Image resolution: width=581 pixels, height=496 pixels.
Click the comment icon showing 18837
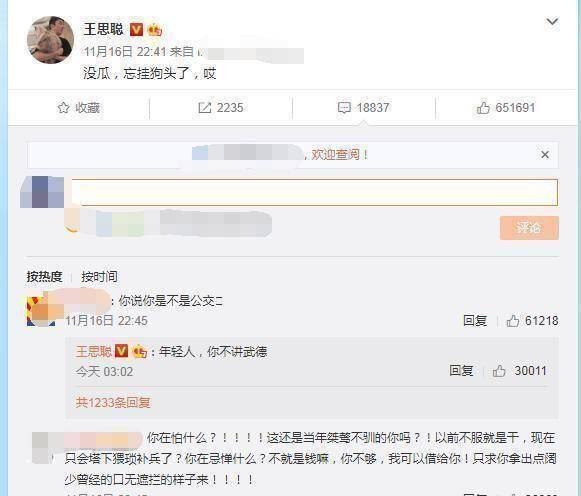coord(344,108)
